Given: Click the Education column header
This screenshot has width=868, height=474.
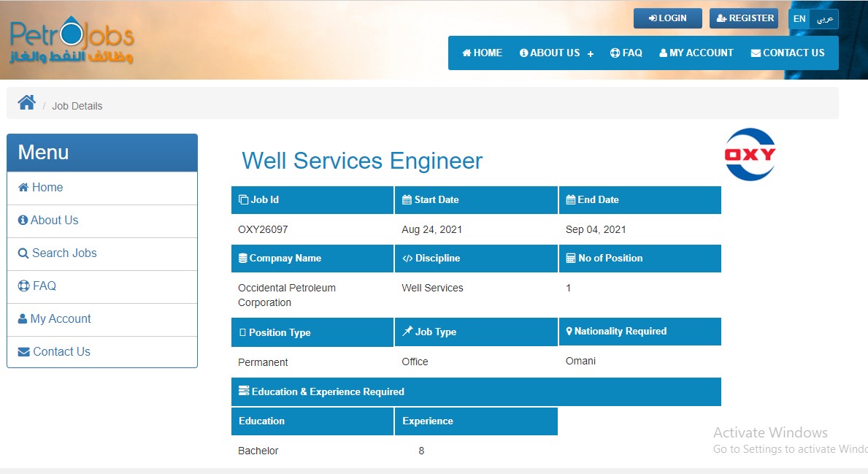Looking at the screenshot, I should point(312,421).
